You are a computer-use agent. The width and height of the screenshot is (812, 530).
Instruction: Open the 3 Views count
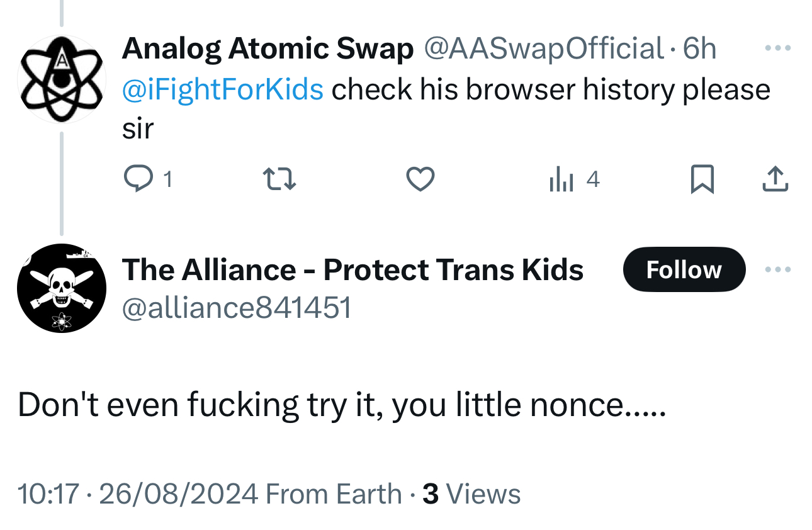(471, 493)
